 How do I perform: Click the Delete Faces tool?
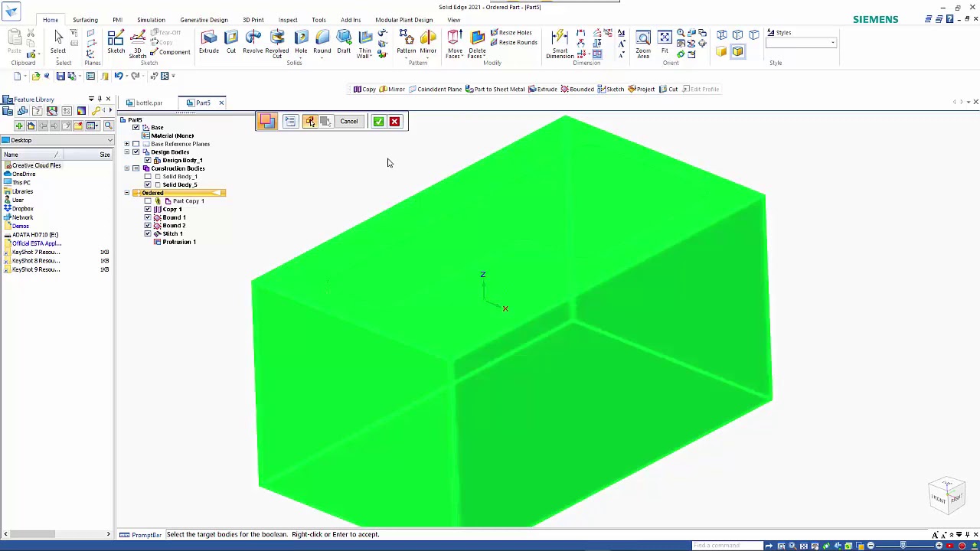477,43
